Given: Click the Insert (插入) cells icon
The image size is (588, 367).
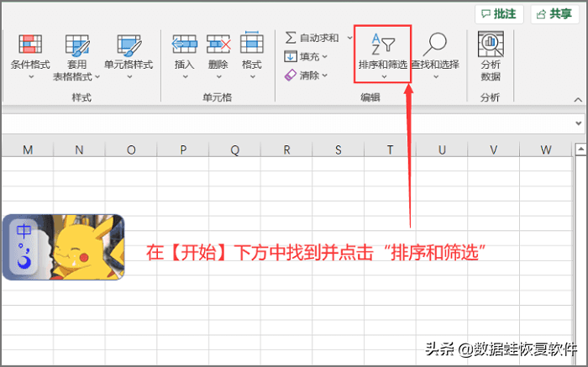Looking at the screenshot, I should point(185,45).
